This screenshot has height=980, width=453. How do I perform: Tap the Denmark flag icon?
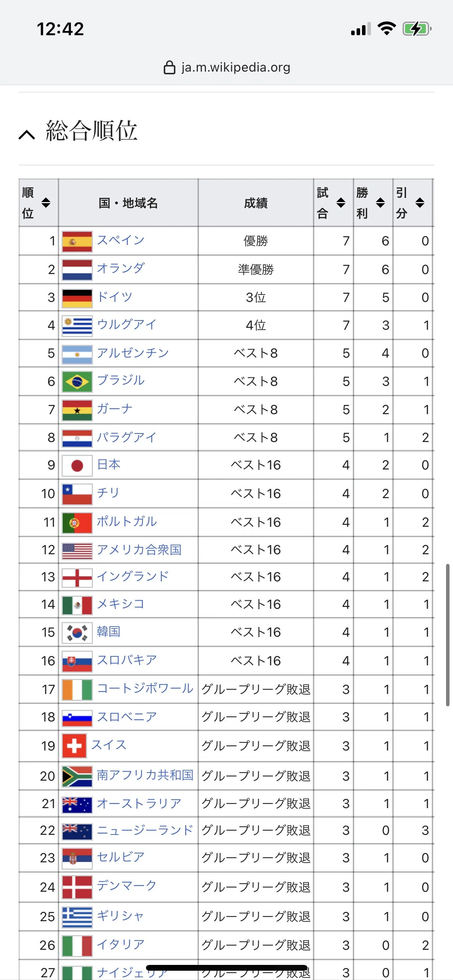point(77,887)
